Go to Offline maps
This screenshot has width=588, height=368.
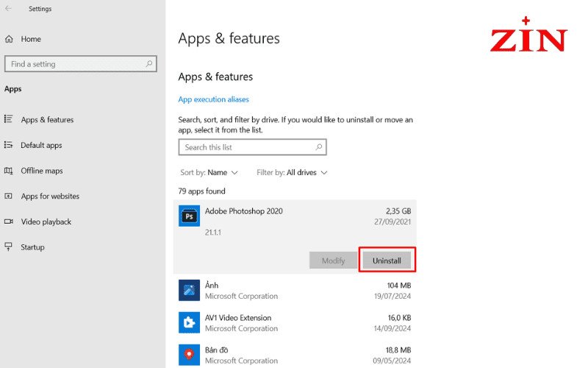tap(42, 171)
